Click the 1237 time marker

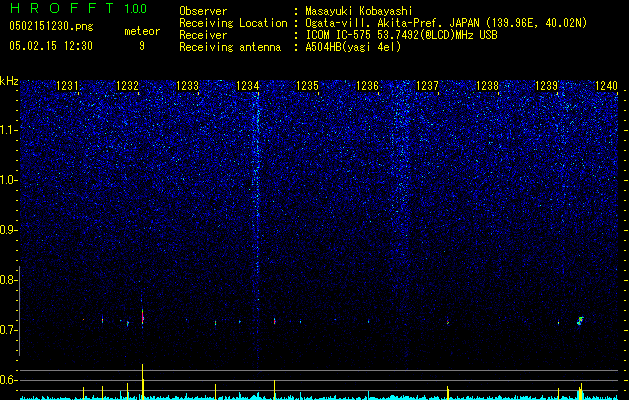click(428, 85)
